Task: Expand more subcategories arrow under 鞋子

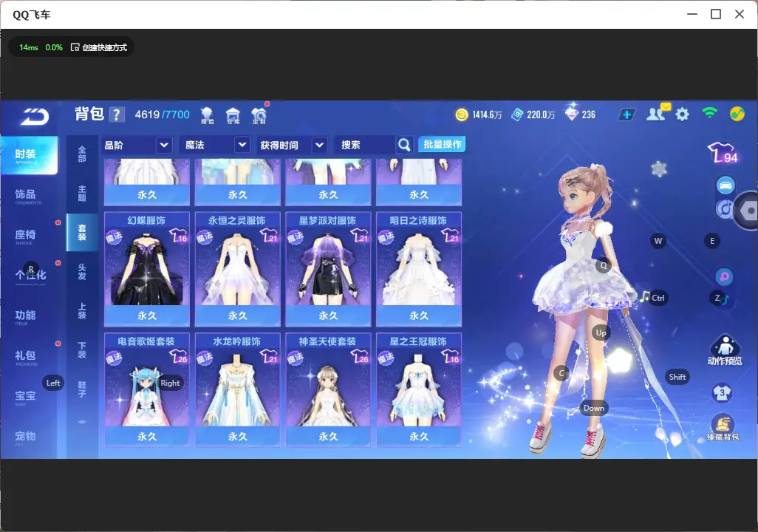Action: click(82, 422)
